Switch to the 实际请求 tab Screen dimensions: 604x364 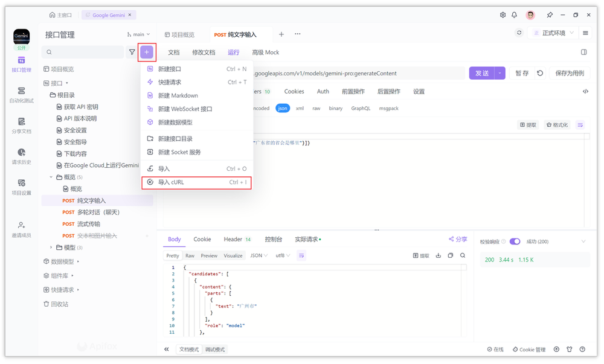coord(305,239)
